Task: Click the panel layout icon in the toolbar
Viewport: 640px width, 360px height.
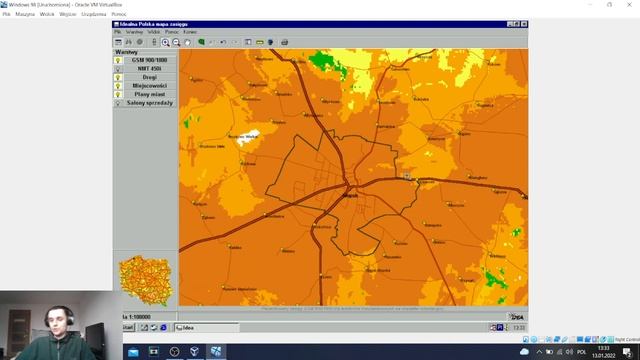Action: [248, 42]
